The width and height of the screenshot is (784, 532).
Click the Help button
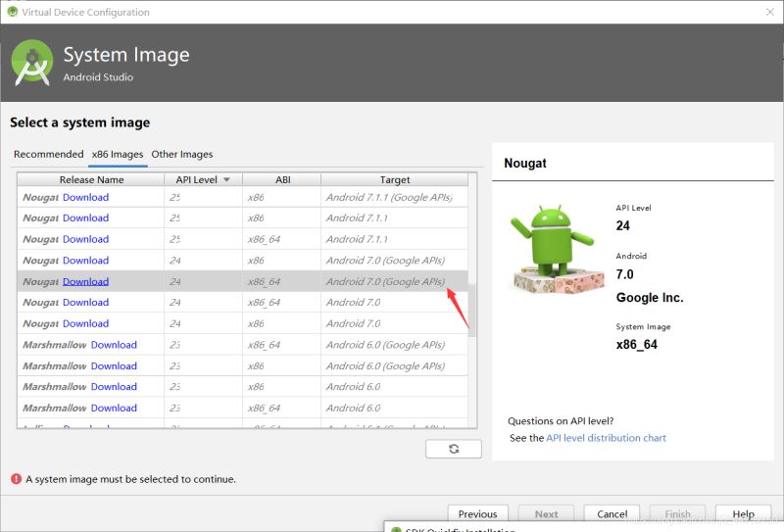tap(743, 514)
